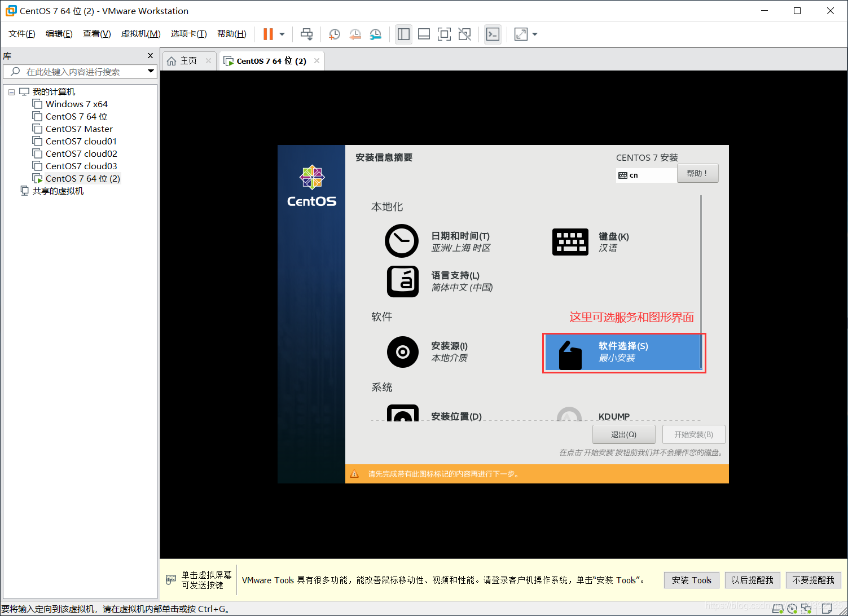Collapse the 我的计算机 tree node
This screenshot has width=848, height=616.
pyautogui.click(x=11, y=92)
